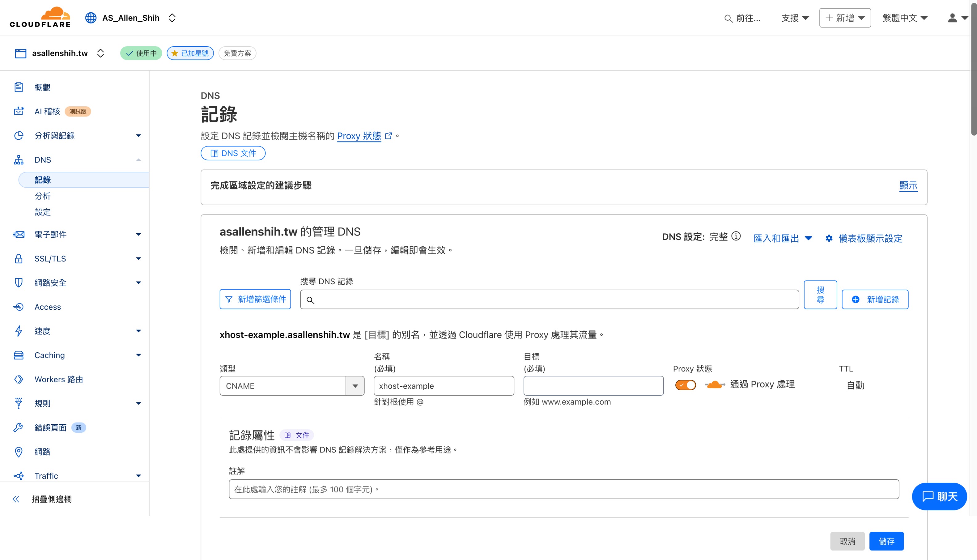This screenshot has width=977, height=560.
Task: Click the search magnifier icon beside 前往
Action: point(728,18)
